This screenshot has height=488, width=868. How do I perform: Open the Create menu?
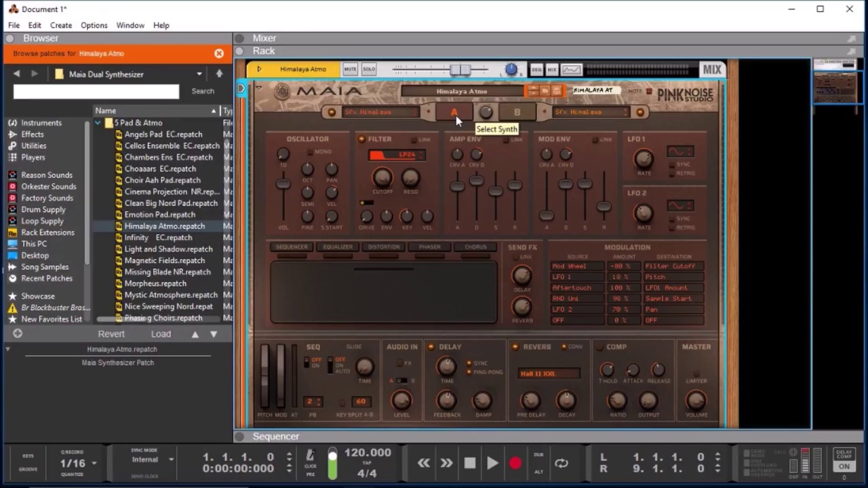61,25
